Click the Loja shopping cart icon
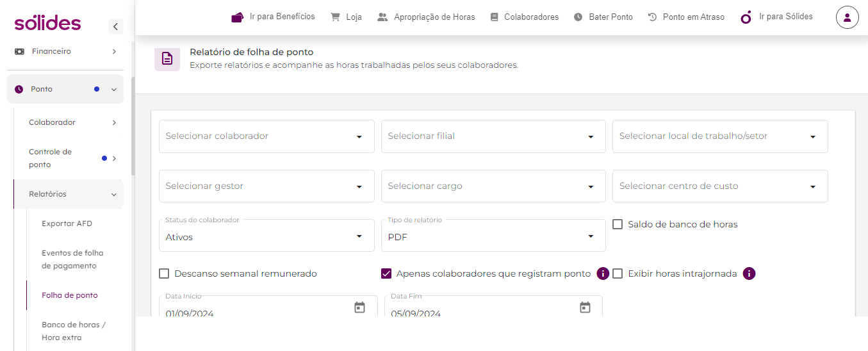The width and height of the screenshot is (868, 351). point(335,17)
